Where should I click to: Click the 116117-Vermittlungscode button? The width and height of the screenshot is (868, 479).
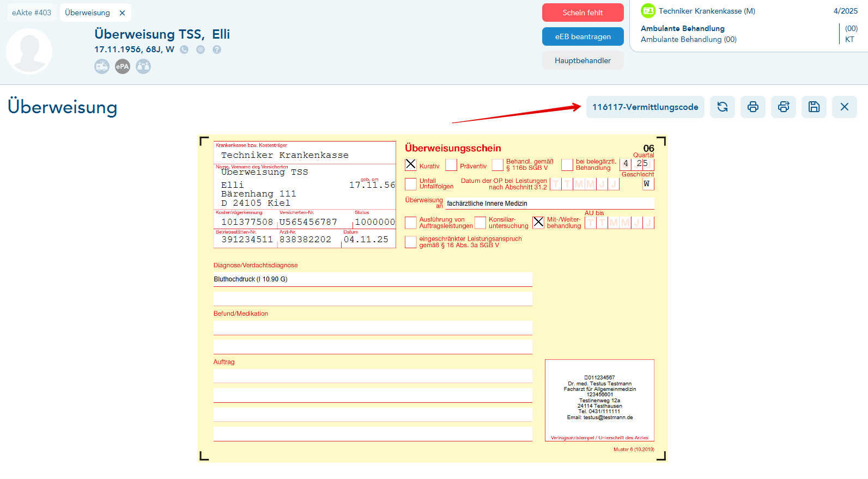tap(645, 107)
